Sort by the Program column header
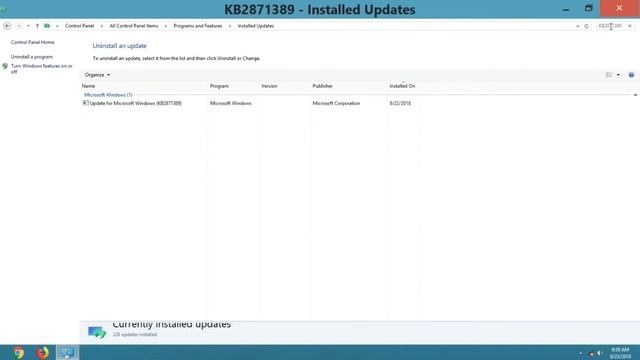 coord(219,86)
